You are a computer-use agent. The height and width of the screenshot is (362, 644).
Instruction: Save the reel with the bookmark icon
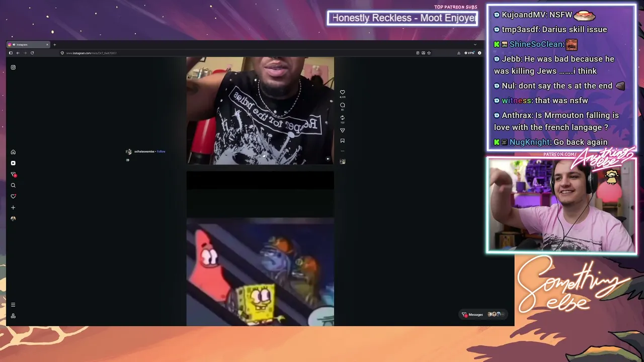point(343,141)
